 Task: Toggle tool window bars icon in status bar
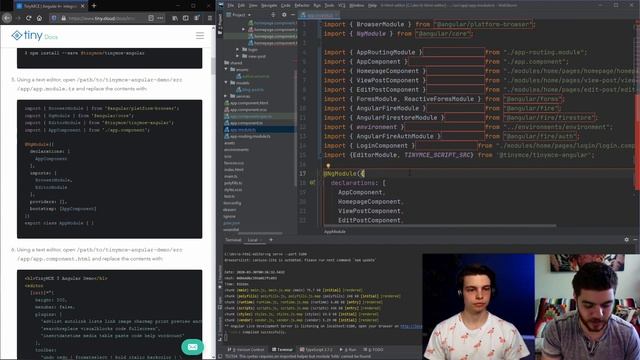point(220,356)
